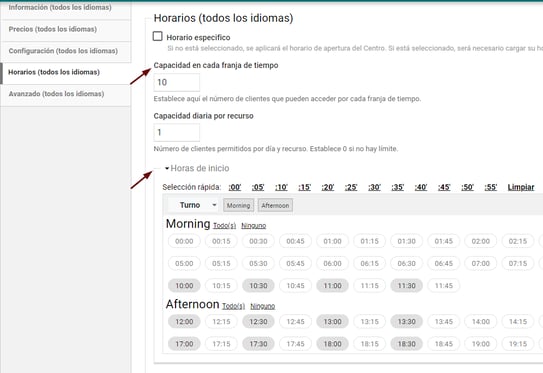This screenshot has width=543, height=373.
Task: Quick-select :00' minutes
Action: click(235, 187)
